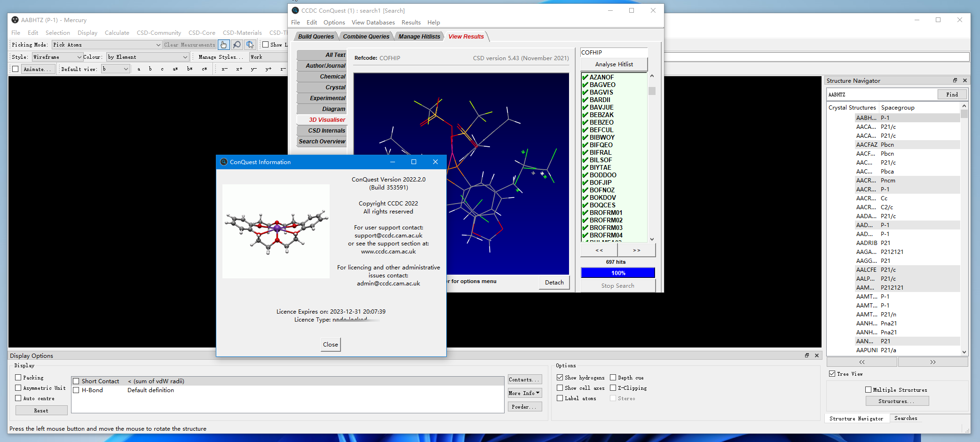Toggle the green tick beside BIFRAL

point(585,152)
